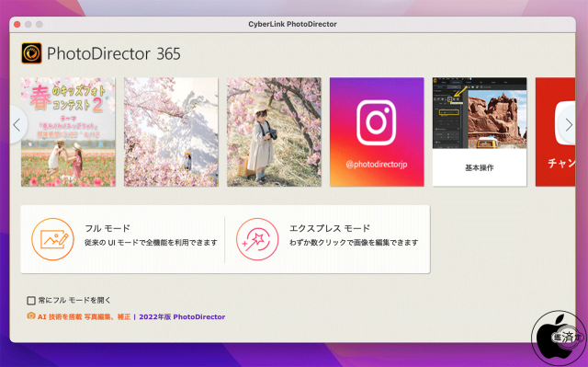
Task: Click the PhotoDirector 365 app logo icon
Action: pos(31,53)
